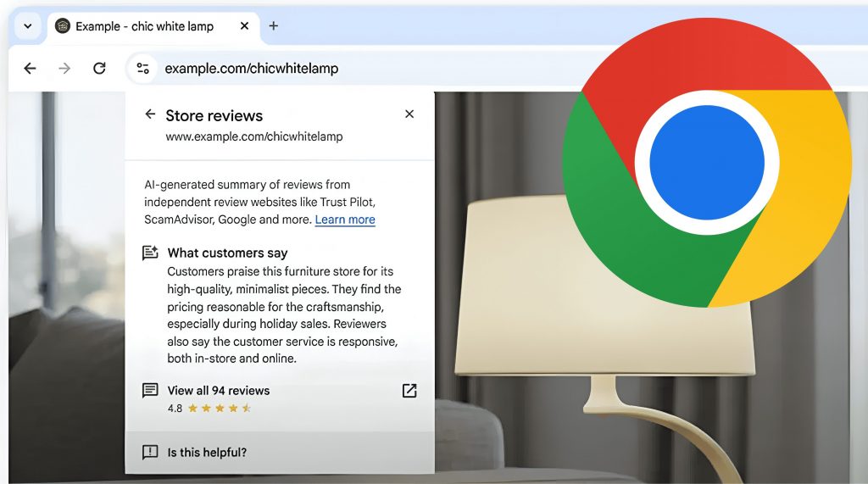Open the Learn more link

(345, 220)
